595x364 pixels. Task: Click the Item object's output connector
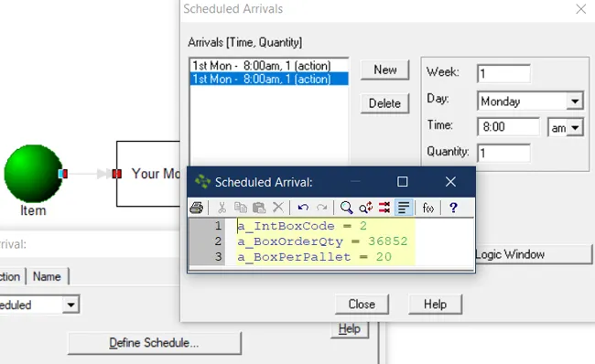[x=63, y=174]
